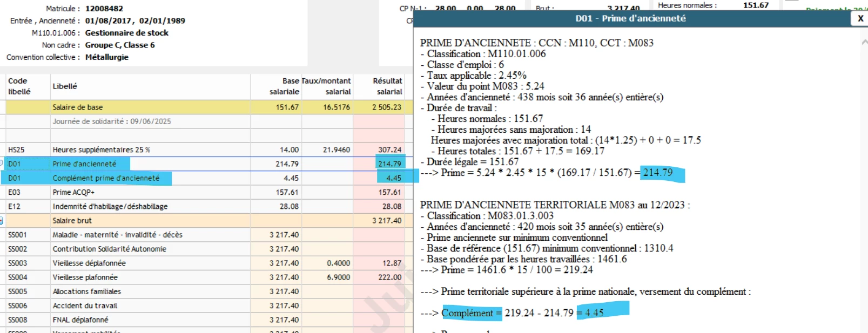This screenshot has width=868, height=333.
Task: Select the Métallurgie convention collective value
Action: [107, 57]
